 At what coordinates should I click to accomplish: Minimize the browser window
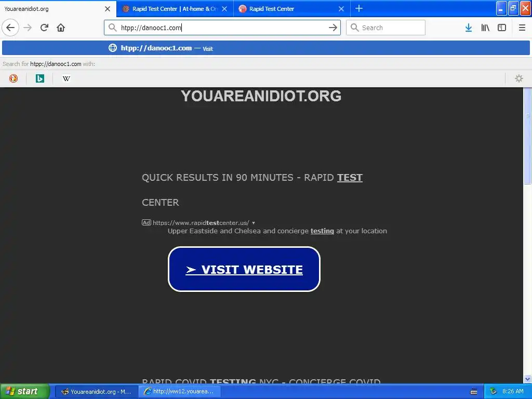[501, 8]
